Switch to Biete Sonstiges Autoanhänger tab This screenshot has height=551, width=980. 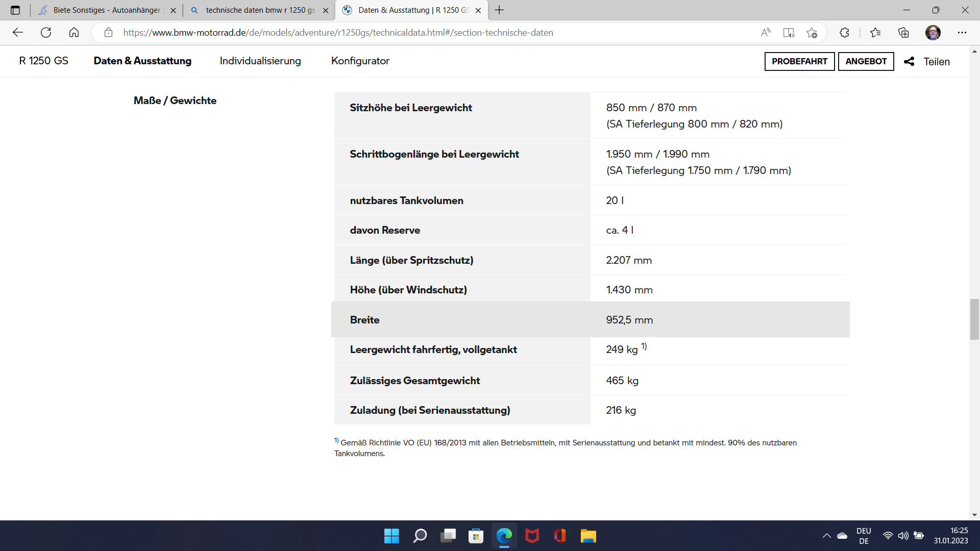[x=106, y=10]
